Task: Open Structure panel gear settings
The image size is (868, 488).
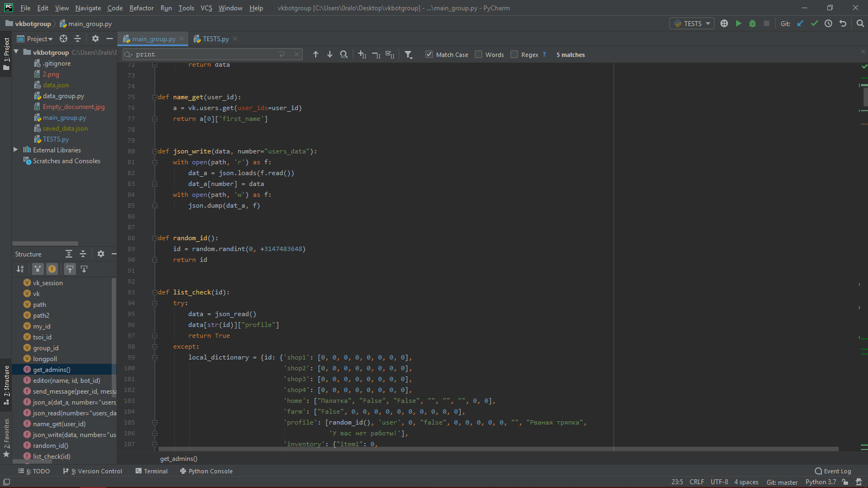Action: (x=101, y=254)
